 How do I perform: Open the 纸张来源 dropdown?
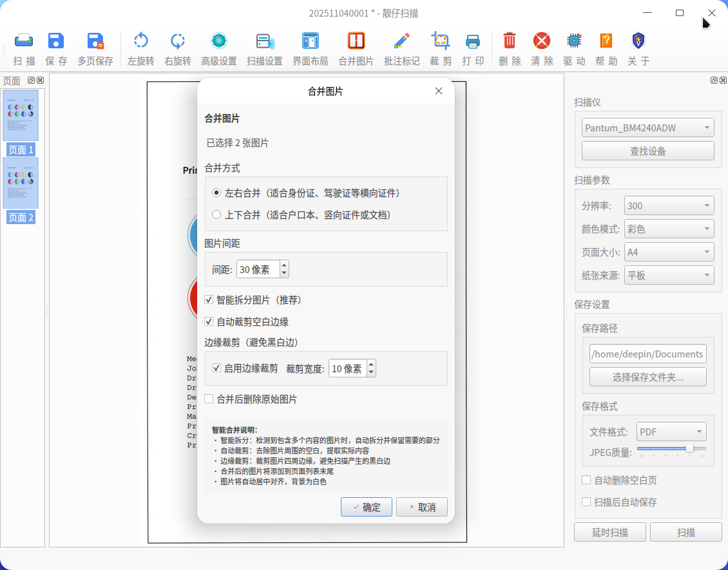coord(669,275)
